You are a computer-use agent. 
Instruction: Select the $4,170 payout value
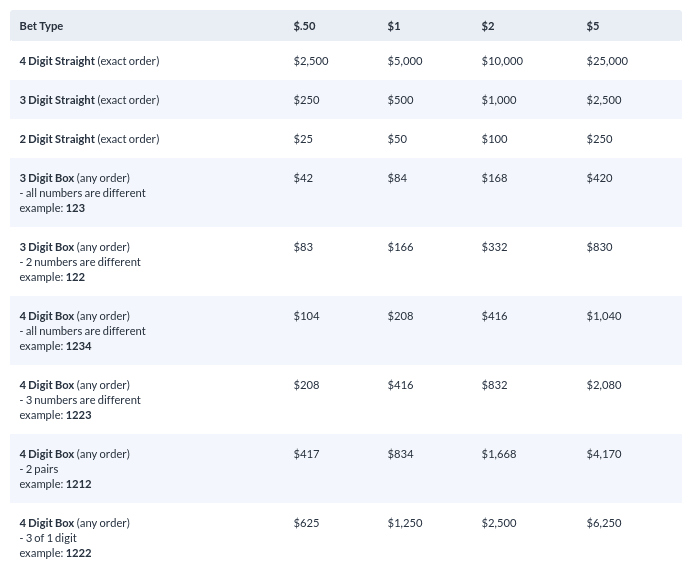click(x=604, y=454)
